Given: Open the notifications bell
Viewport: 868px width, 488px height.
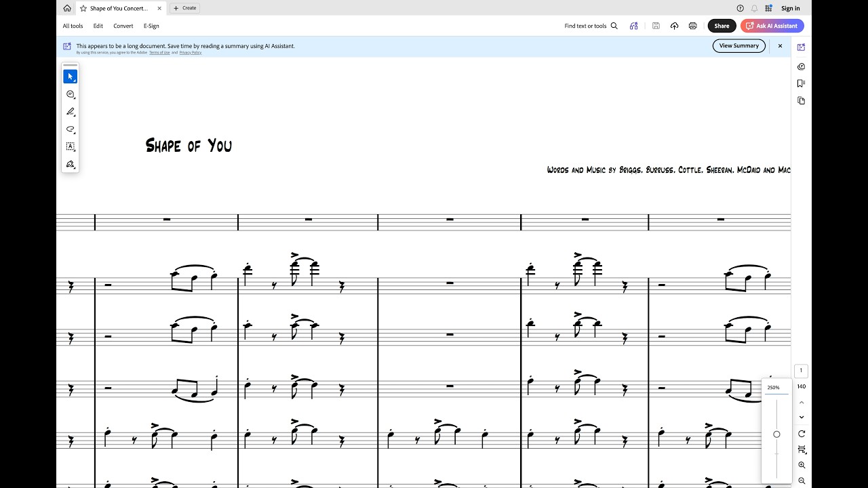Looking at the screenshot, I should click(x=754, y=8).
